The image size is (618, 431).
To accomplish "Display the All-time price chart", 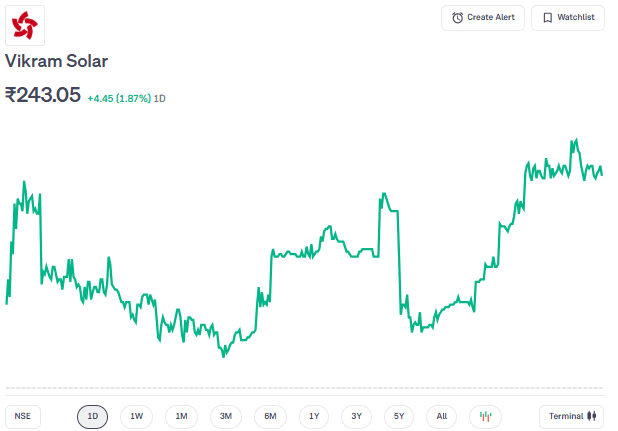I will (x=442, y=416).
